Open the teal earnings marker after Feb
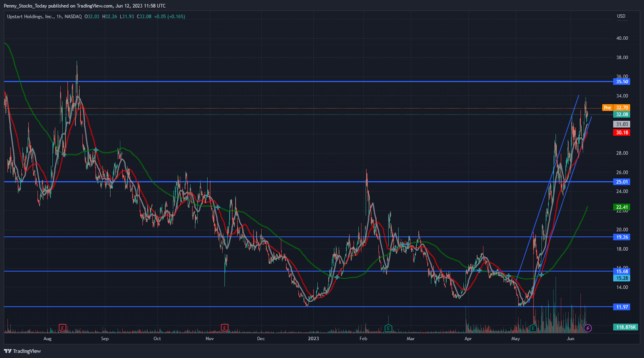Screen dimensions: 644x358 (388, 328)
